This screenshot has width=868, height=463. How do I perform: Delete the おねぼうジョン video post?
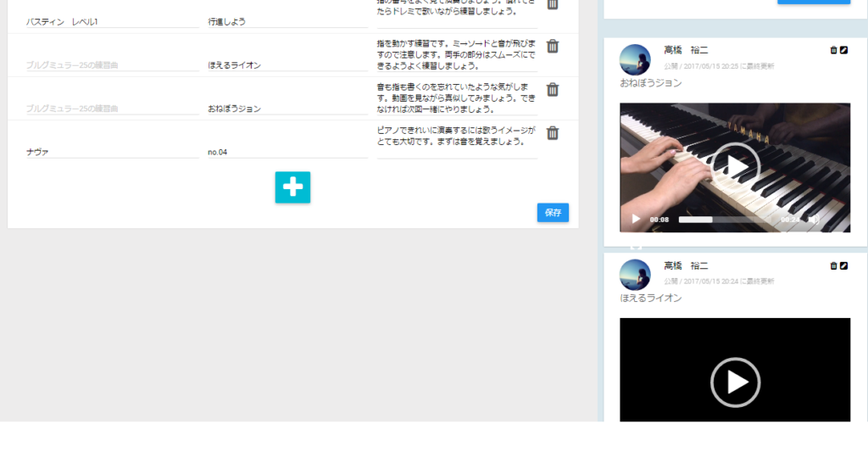pyautogui.click(x=833, y=51)
